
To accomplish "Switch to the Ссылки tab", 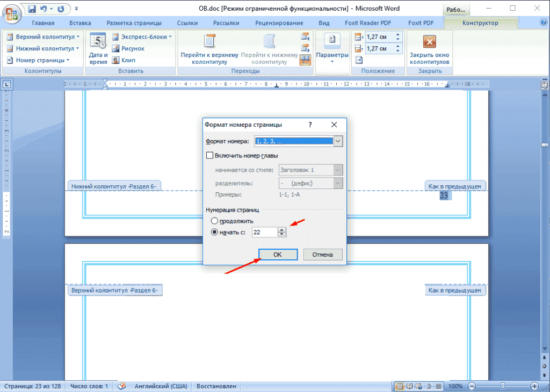I will (187, 23).
